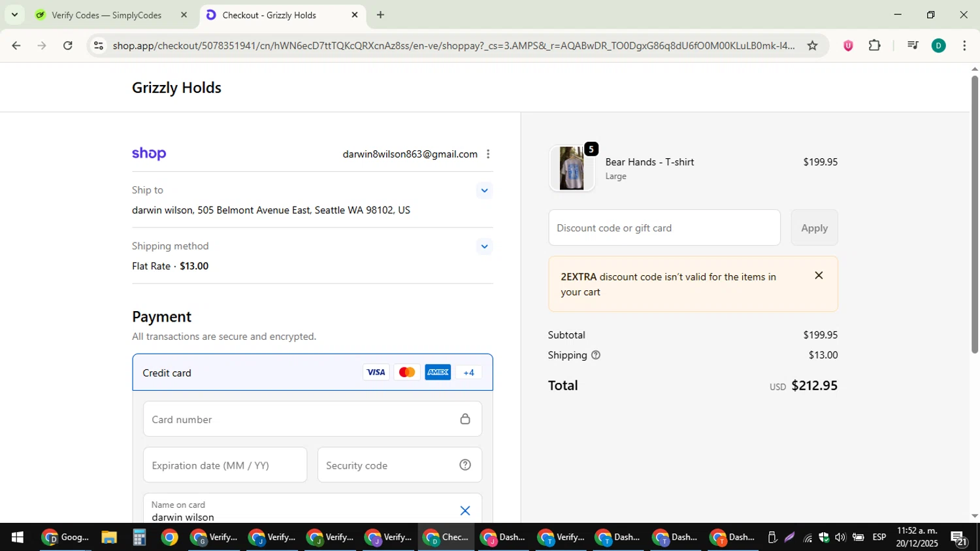Clear the Name on card field

[465, 511]
